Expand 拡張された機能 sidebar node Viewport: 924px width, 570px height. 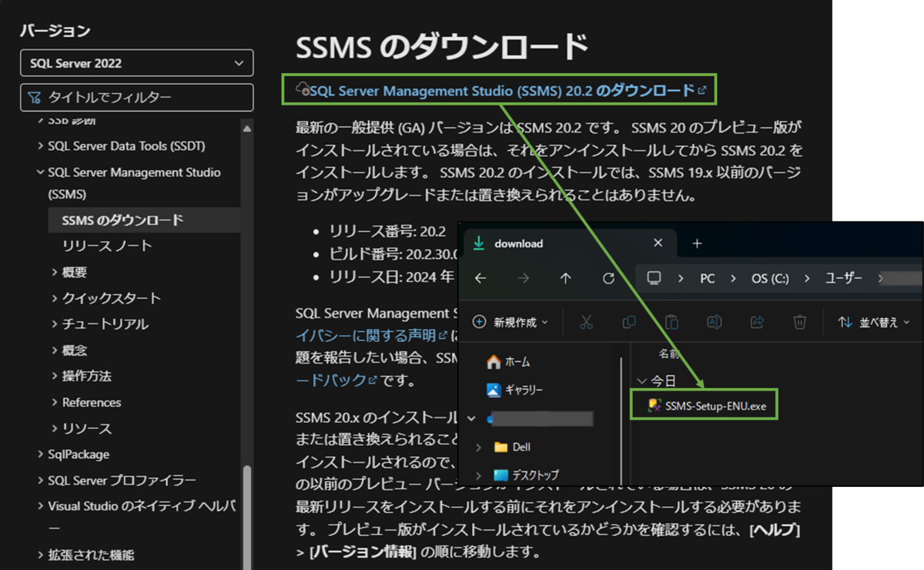pos(40,555)
